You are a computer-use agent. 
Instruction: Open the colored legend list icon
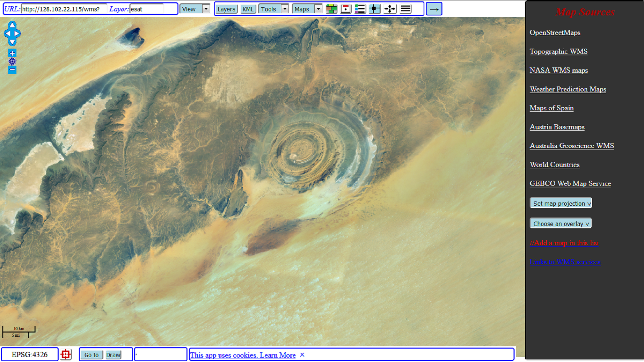360,9
